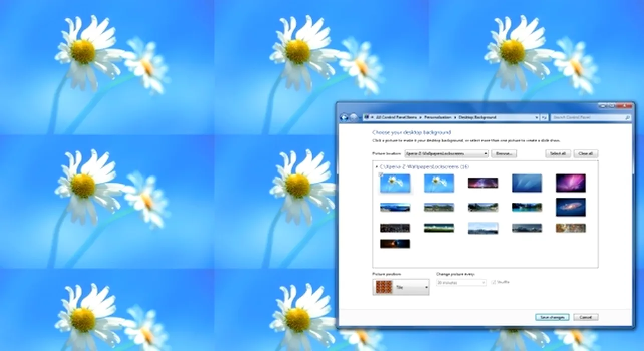Click the refresh icon beside address bar
Screen dimensions: 644x351
(x=544, y=117)
